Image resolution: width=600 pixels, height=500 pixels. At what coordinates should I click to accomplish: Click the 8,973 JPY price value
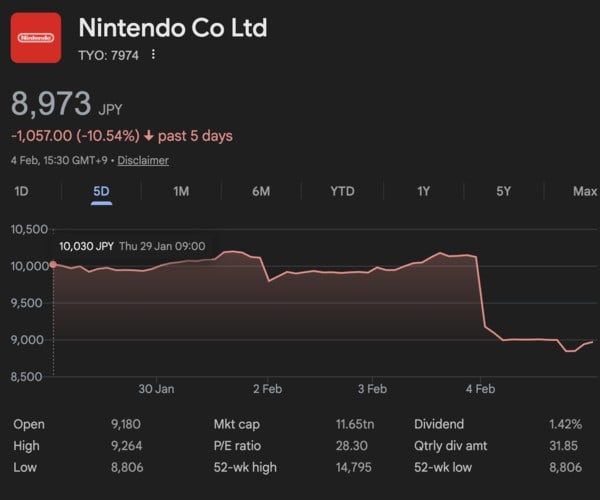click(x=50, y=103)
